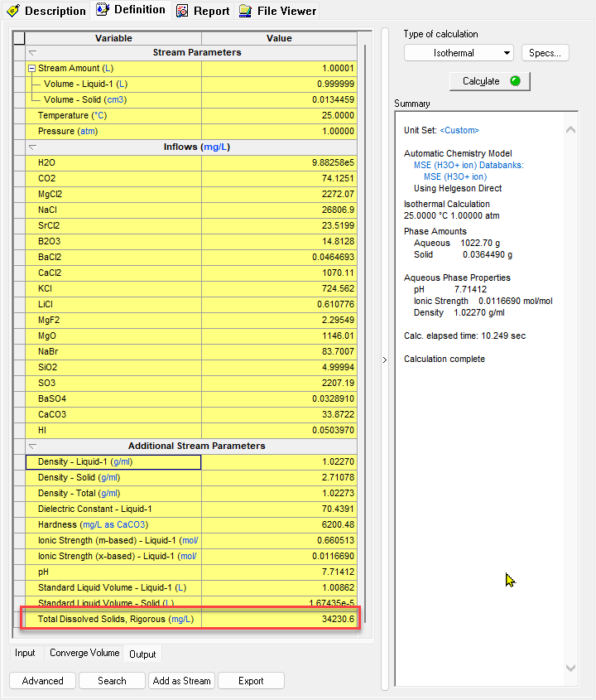Select the Pressure value 1.00000
This screenshot has width=596, height=700.
point(279,131)
